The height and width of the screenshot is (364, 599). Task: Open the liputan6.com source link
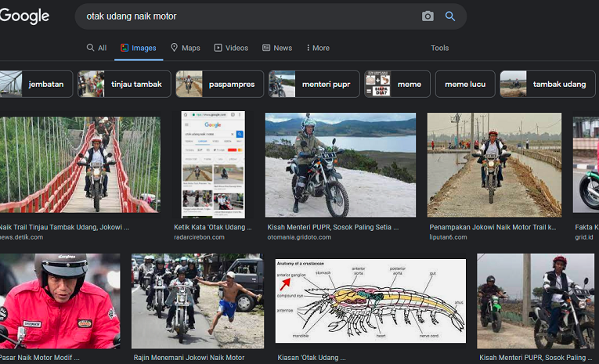(447, 237)
